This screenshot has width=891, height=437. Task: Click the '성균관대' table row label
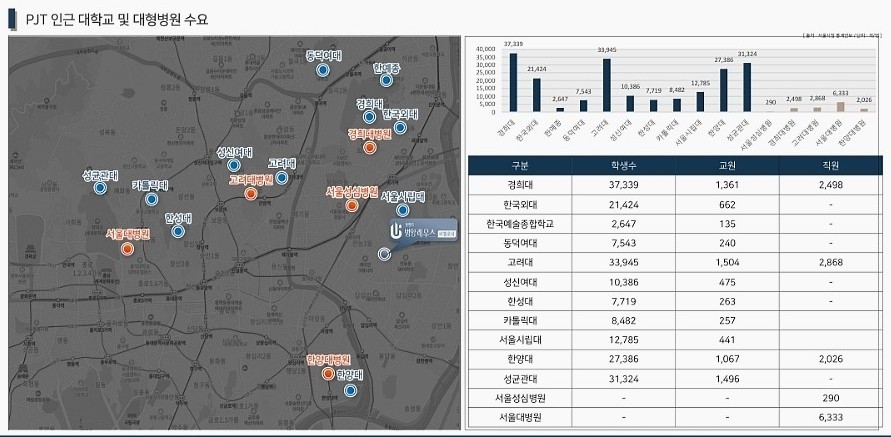520,378
